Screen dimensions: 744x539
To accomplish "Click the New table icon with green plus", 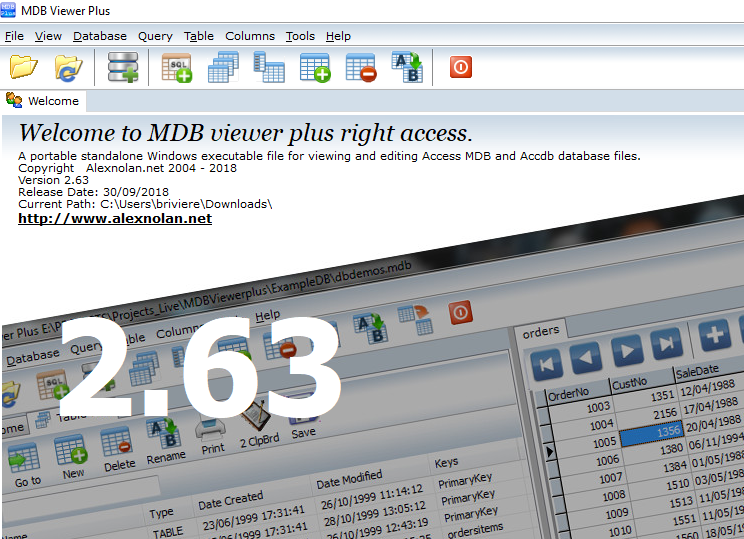I will [315, 67].
